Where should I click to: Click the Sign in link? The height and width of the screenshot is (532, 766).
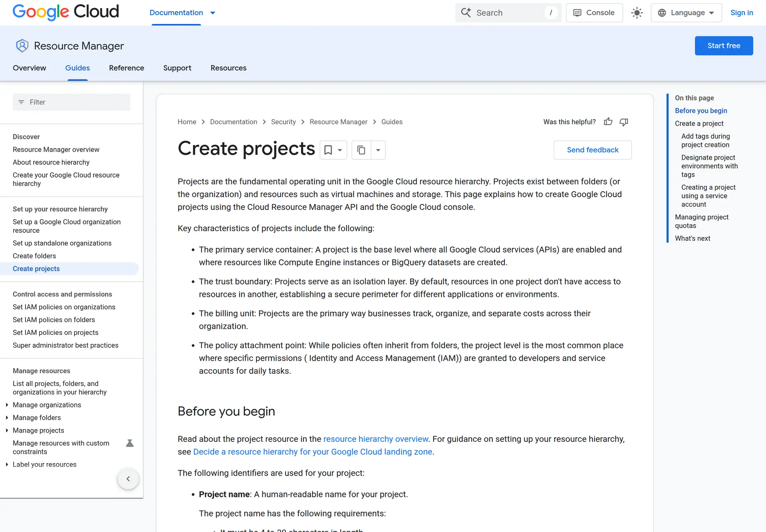742,13
